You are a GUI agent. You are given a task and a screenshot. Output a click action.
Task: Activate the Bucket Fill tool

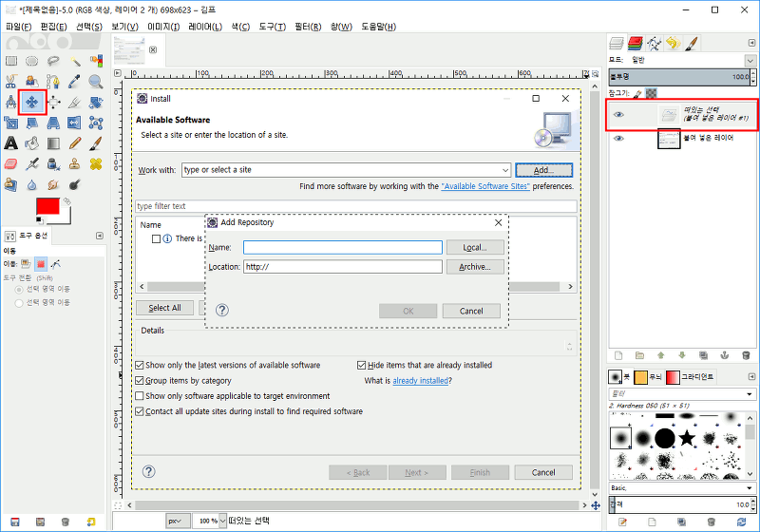coord(32,143)
